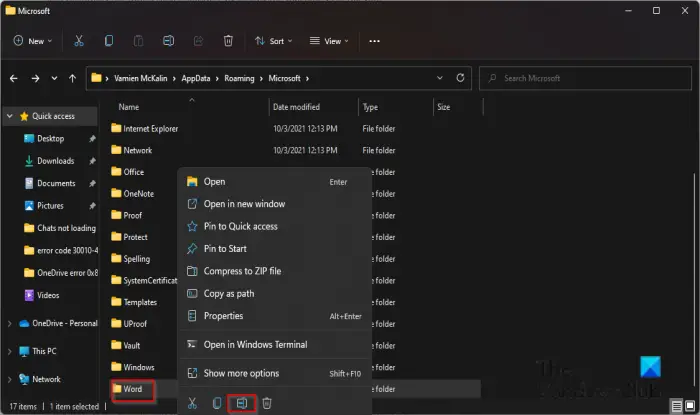Screen dimensions: 700x415
Task: Open the New dropdown button
Action: (x=33, y=41)
